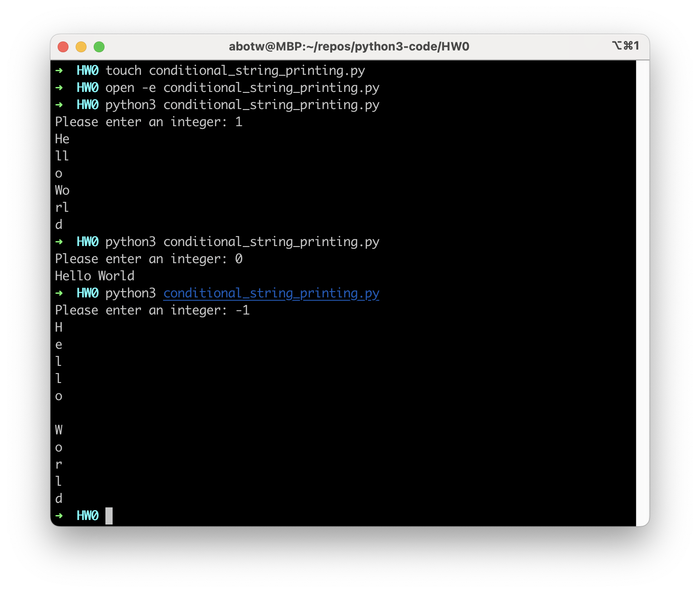Viewport: 700px width, 593px height.
Task: Click the green prompt arrow before touch command
Action: coord(59,71)
